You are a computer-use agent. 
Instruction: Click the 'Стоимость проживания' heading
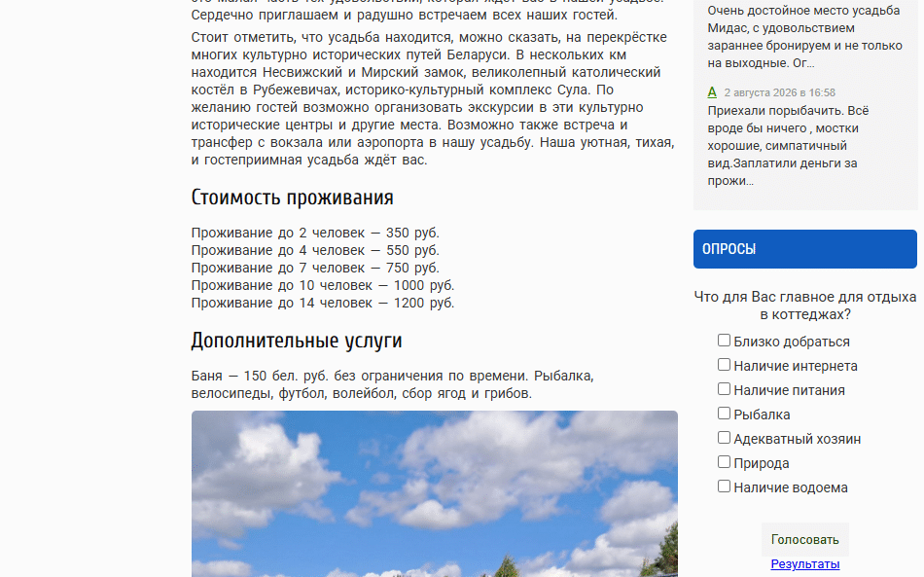pos(293,198)
